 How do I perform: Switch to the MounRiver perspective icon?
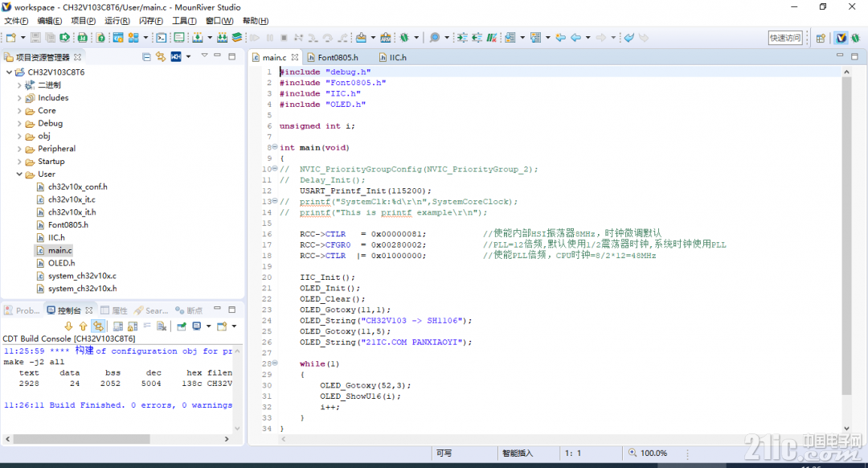click(x=841, y=38)
